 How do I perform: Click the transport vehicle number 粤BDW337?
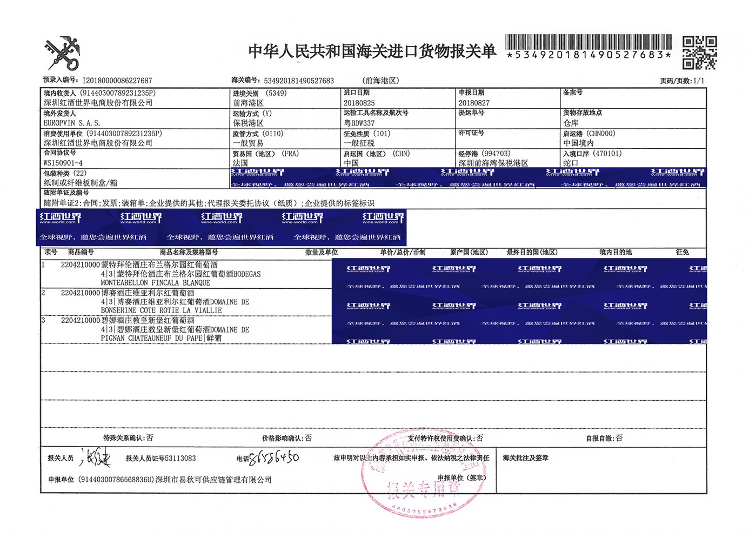point(359,123)
